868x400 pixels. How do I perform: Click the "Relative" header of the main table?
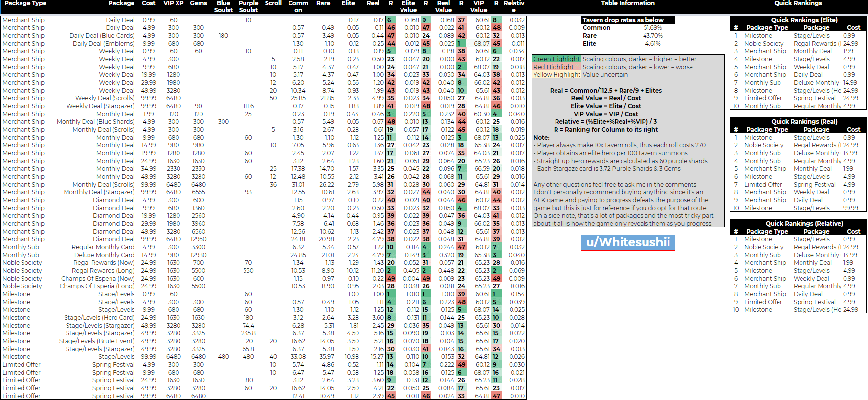click(514, 6)
